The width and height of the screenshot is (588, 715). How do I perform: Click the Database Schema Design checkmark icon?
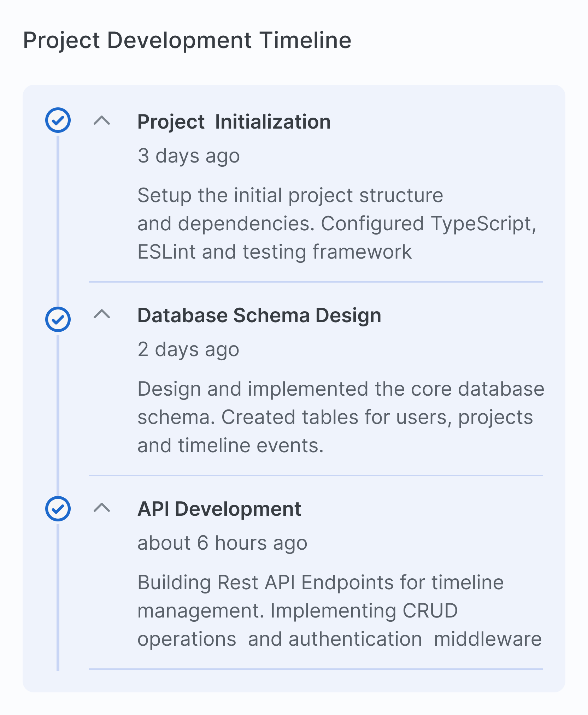point(58,319)
